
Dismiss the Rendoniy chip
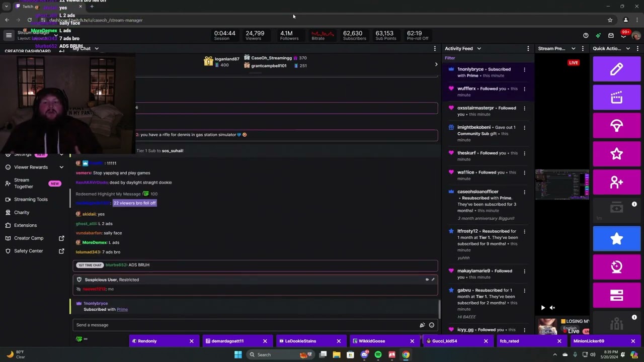[191, 341]
